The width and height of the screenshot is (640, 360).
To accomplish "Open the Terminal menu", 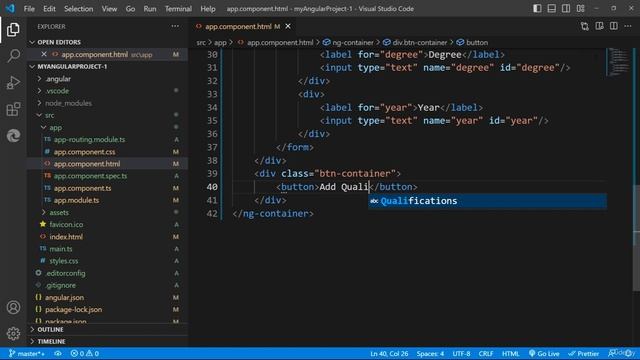I will [x=178, y=9].
